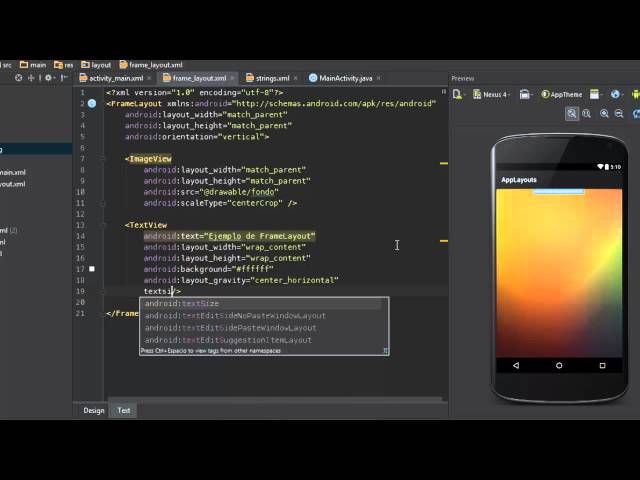Collapse the TextView tag fold marker

pyautogui.click(x=102, y=225)
